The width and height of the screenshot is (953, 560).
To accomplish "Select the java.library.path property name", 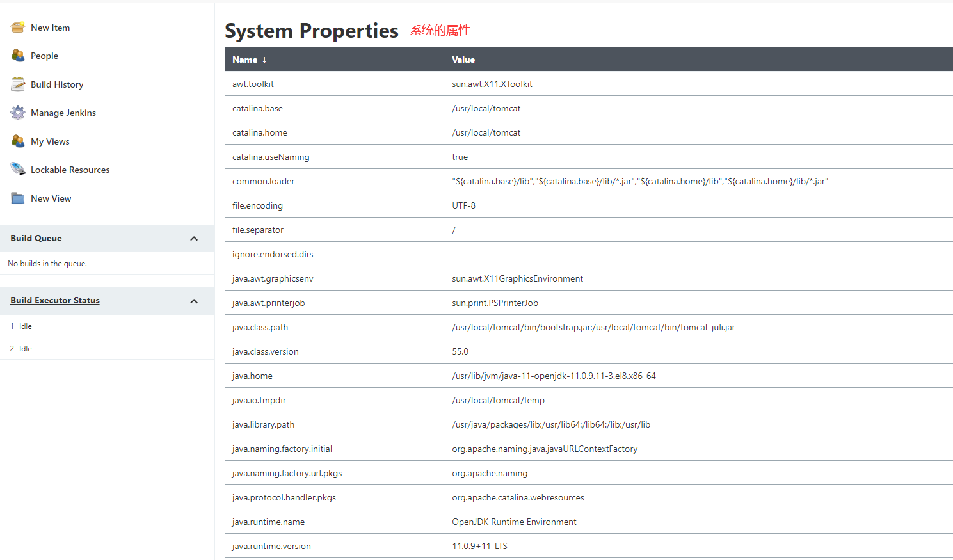I will [263, 424].
